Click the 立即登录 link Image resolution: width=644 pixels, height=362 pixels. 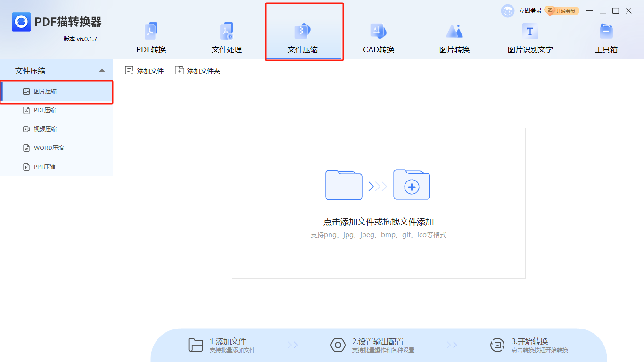point(530,11)
